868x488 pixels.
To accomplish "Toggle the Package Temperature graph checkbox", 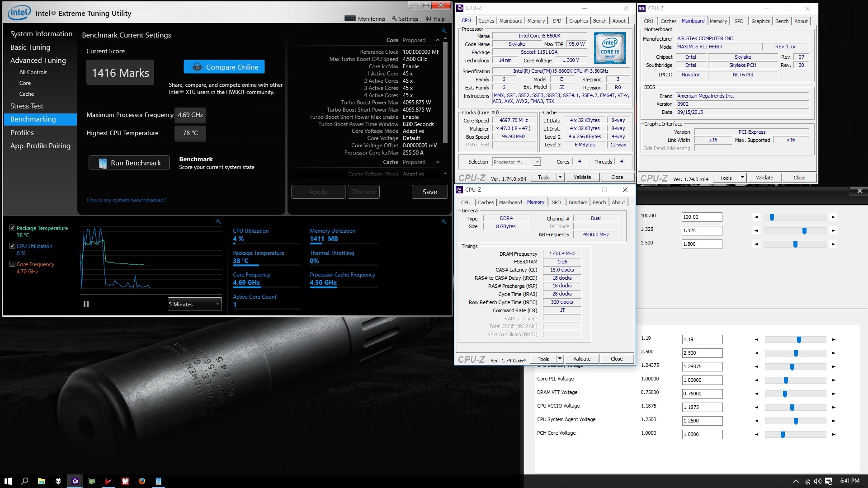I will (13, 228).
